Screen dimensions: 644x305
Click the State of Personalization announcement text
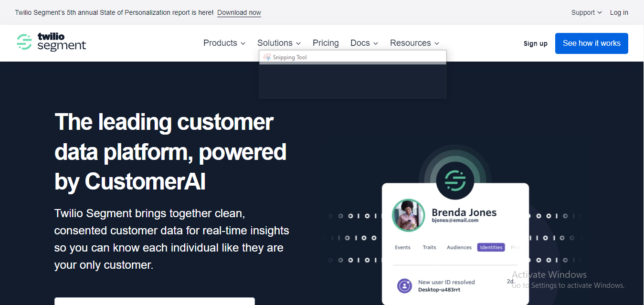[114, 12]
